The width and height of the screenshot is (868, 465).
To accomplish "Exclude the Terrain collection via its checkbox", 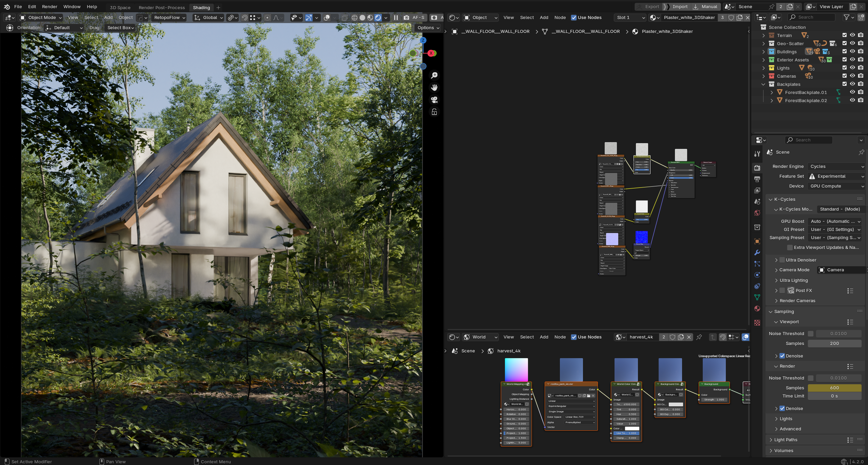I will 844,35.
